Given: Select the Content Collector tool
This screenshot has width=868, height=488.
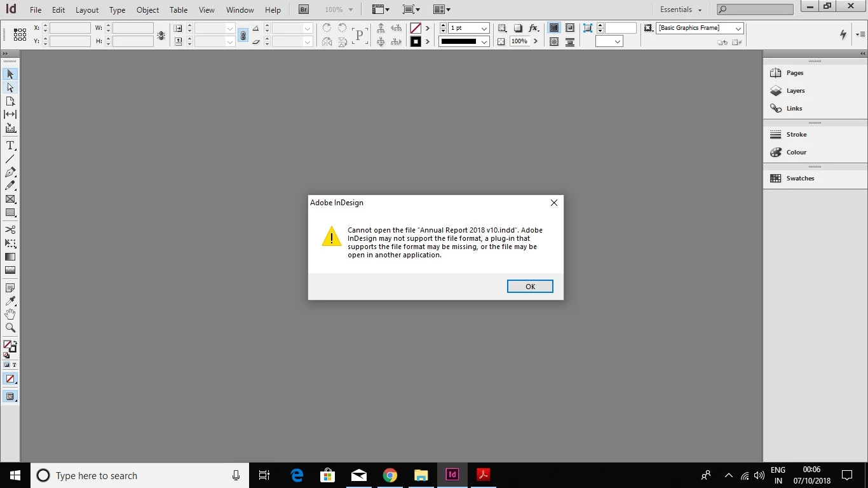Looking at the screenshot, I should click(10, 128).
